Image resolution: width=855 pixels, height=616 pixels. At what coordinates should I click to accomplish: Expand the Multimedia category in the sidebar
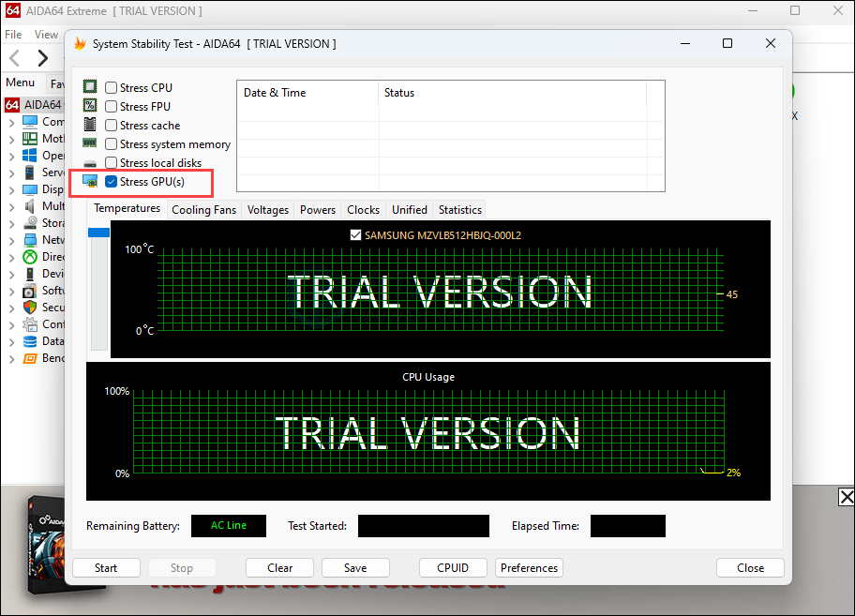[x=11, y=205]
